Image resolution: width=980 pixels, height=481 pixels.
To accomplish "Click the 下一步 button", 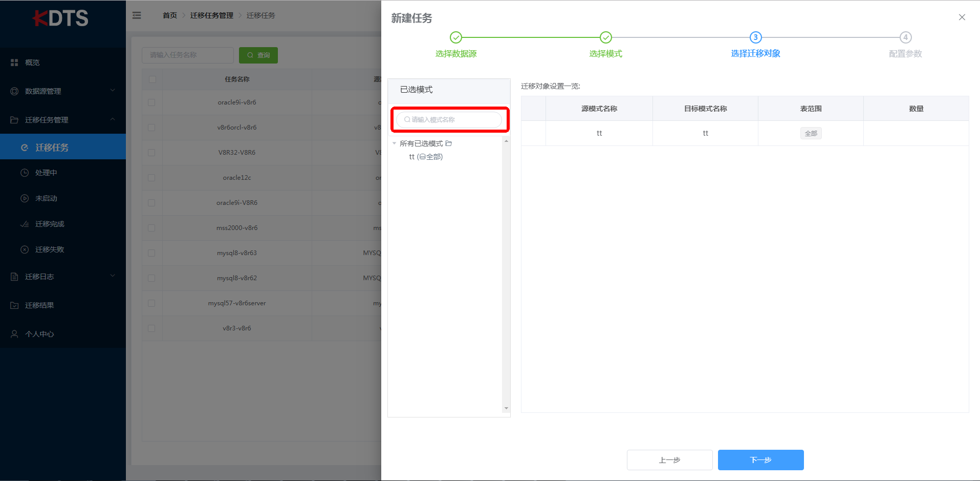I will [x=761, y=460].
